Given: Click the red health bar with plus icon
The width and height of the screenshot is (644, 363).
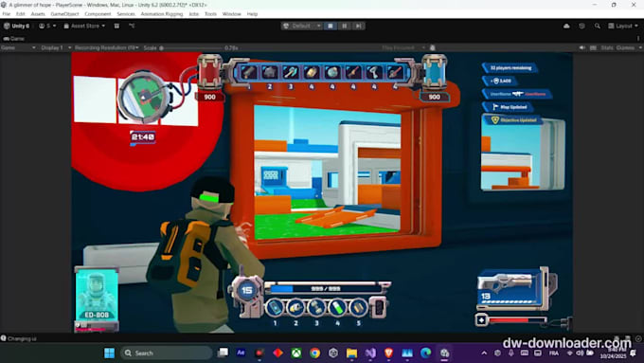Looking at the screenshot, I should [x=511, y=320].
